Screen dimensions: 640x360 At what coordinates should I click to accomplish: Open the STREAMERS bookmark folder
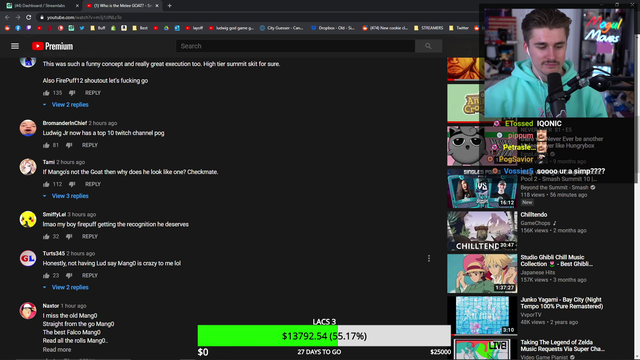pyautogui.click(x=429, y=28)
